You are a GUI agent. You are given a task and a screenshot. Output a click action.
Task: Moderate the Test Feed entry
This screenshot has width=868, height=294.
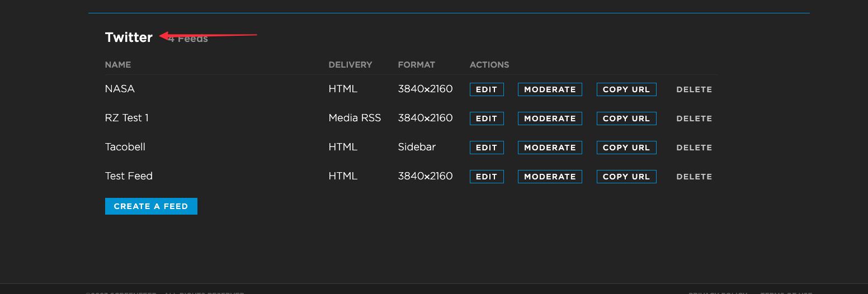coord(550,177)
